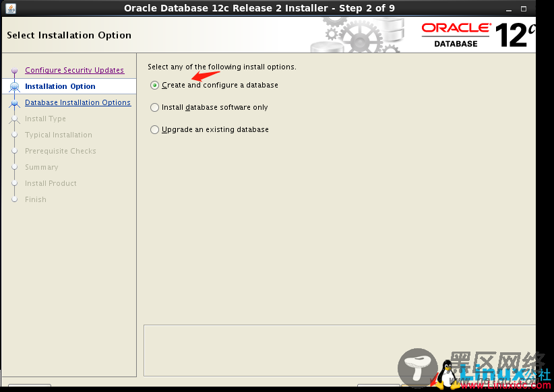Click the Java icon in title bar

click(11, 8)
